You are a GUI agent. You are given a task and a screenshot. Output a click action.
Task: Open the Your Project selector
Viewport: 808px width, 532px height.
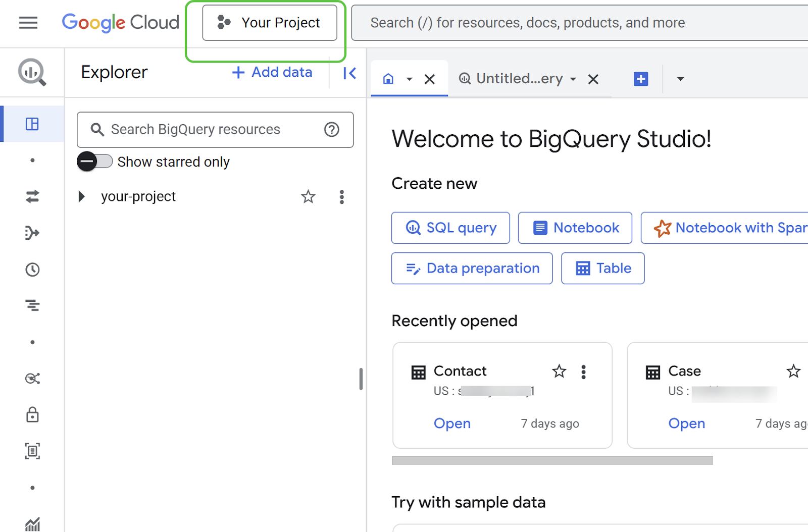[x=270, y=23]
